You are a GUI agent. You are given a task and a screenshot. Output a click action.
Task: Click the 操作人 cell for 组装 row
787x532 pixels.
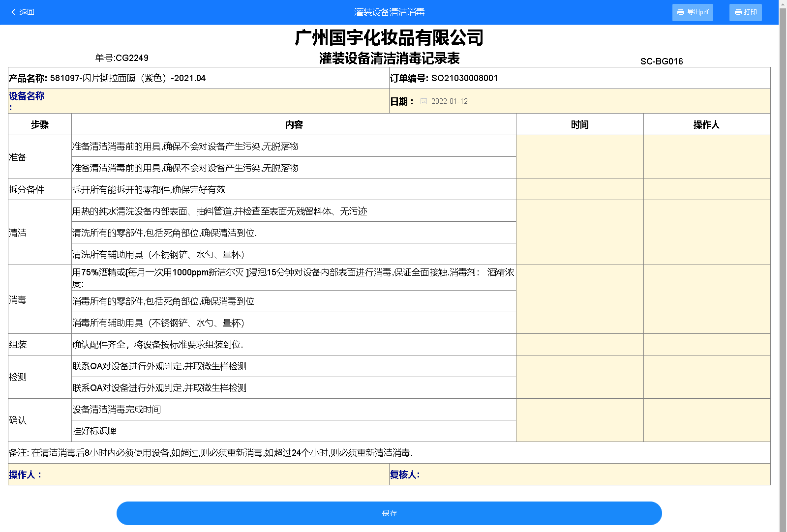point(706,345)
